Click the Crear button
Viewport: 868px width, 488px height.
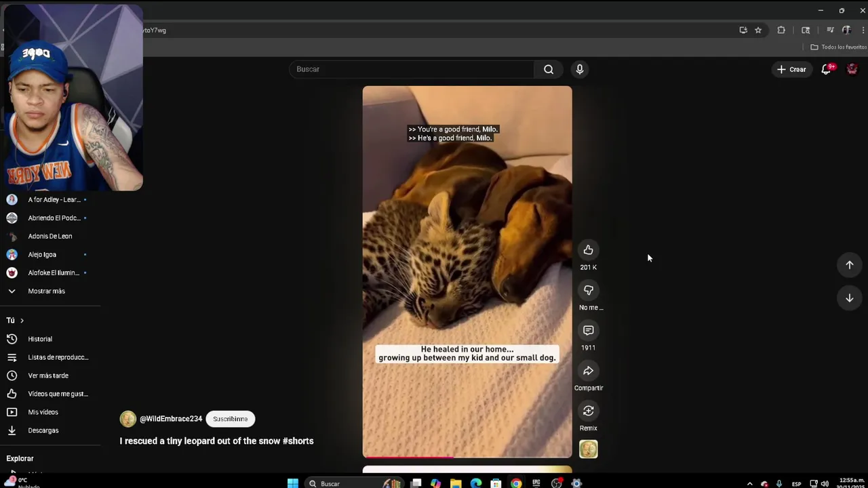click(x=791, y=69)
